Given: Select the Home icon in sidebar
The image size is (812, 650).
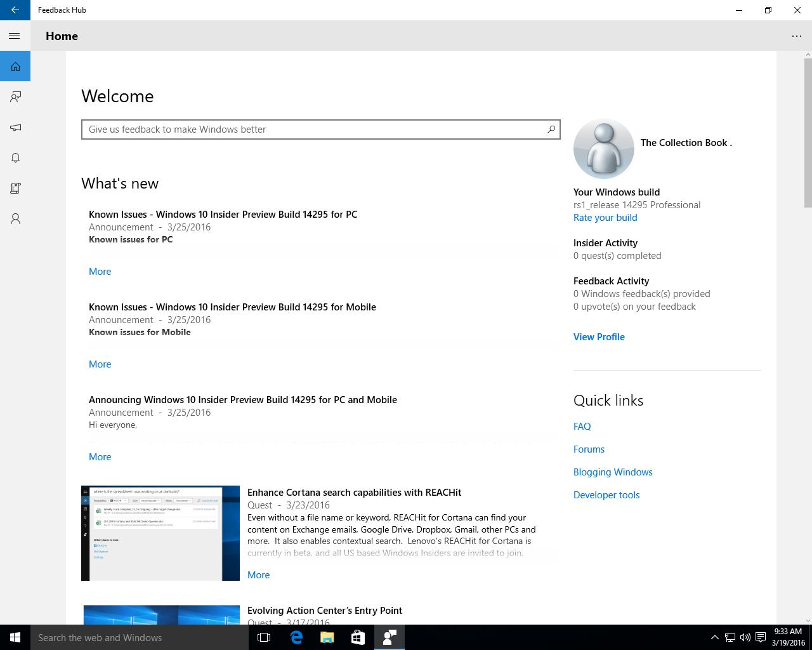Looking at the screenshot, I should [x=15, y=67].
